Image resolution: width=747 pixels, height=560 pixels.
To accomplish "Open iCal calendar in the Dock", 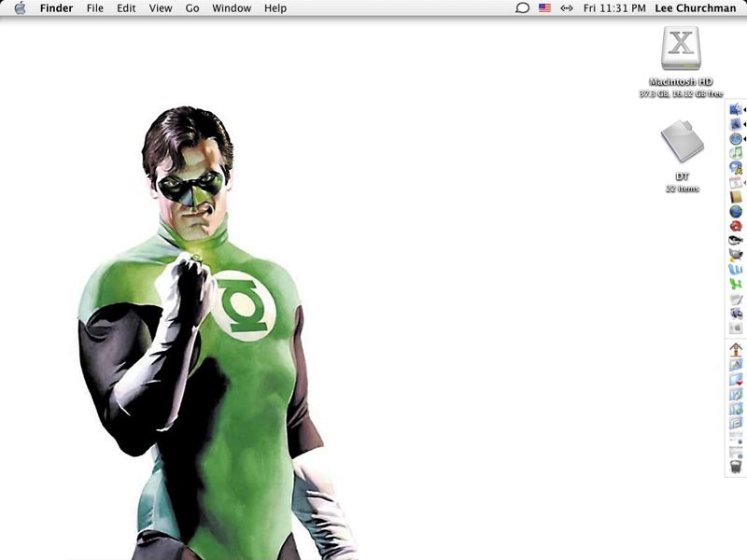I will coord(736,183).
